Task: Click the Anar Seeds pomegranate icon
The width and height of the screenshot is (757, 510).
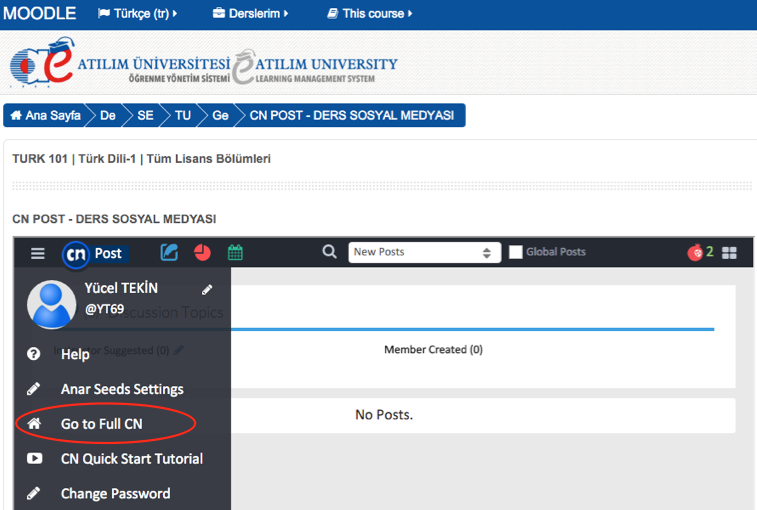Action: coord(695,252)
